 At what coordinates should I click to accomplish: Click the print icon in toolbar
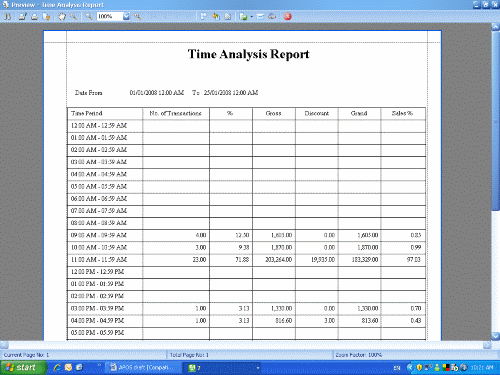pos(34,16)
